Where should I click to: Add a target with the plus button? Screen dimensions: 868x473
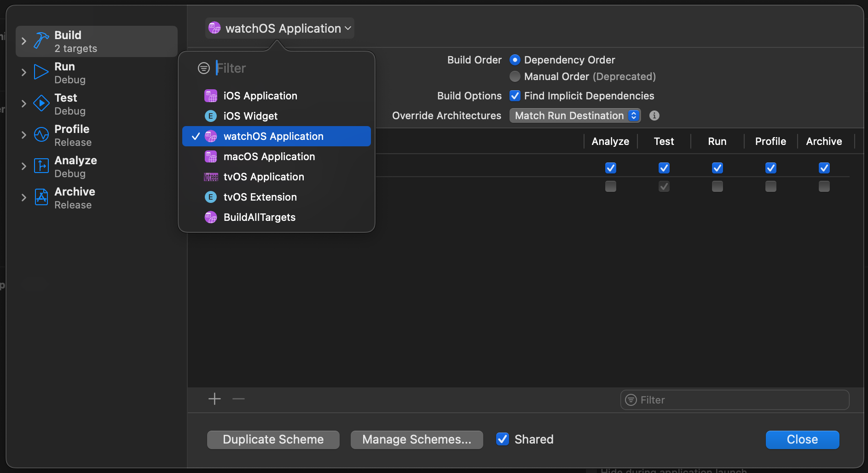tap(214, 399)
